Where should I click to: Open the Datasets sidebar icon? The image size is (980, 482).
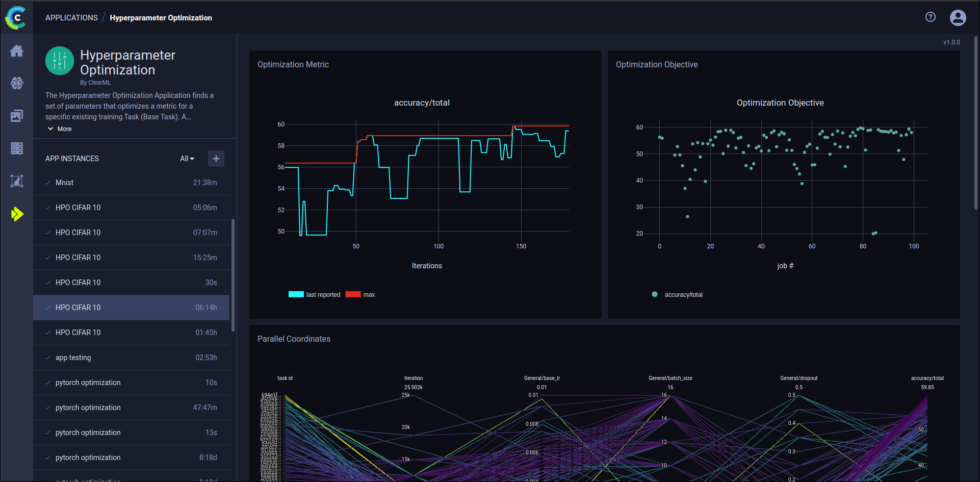[x=17, y=116]
